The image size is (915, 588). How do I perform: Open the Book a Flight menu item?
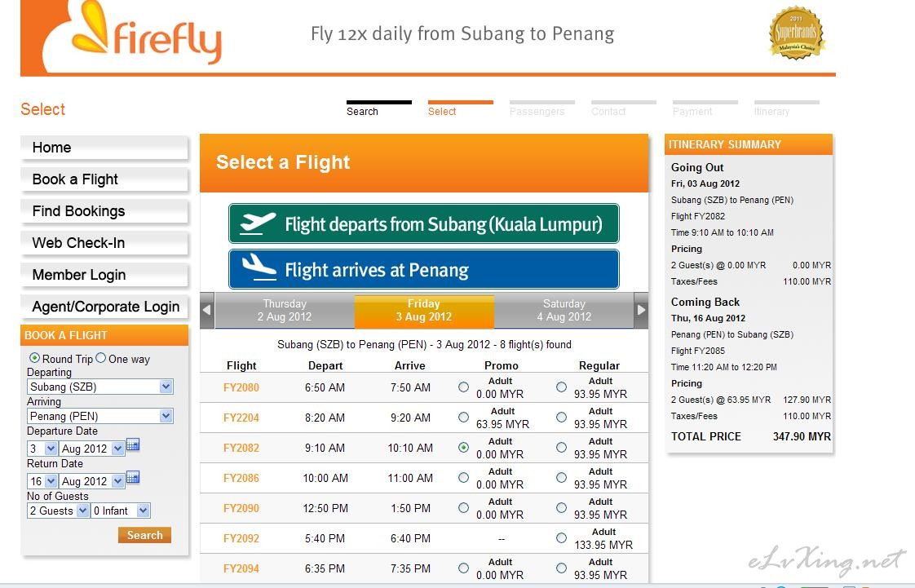click(x=104, y=179)
